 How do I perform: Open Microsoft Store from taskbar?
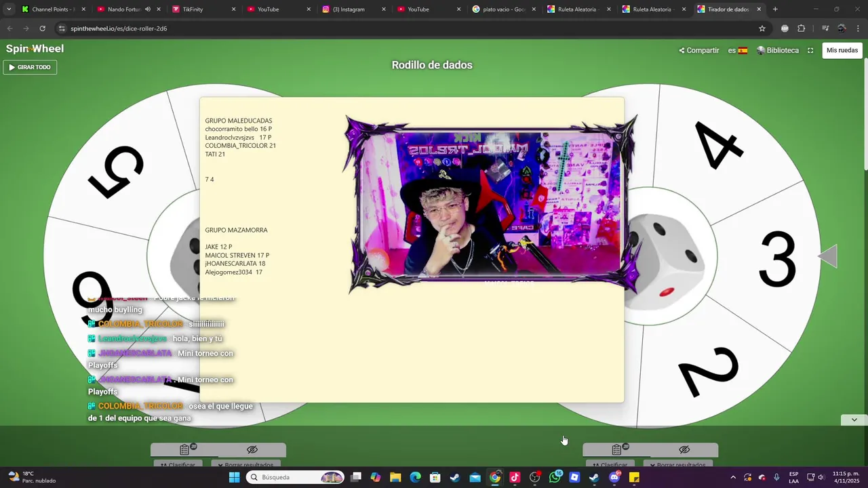click(x=435, y=477)
